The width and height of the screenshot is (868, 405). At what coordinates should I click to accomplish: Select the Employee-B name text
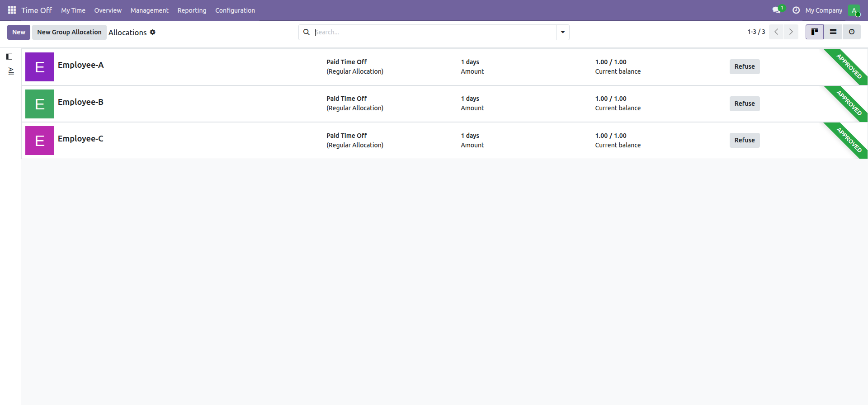(81, 102)
